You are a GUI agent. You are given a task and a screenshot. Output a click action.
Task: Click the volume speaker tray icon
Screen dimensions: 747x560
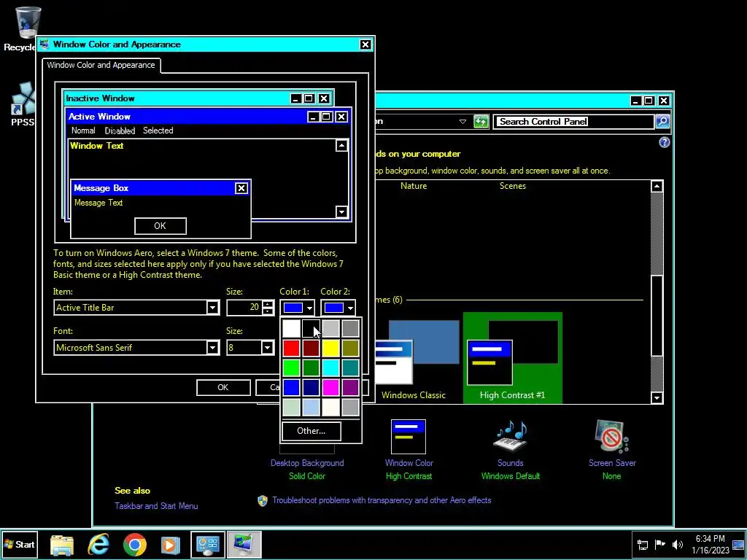pos(677,545)
